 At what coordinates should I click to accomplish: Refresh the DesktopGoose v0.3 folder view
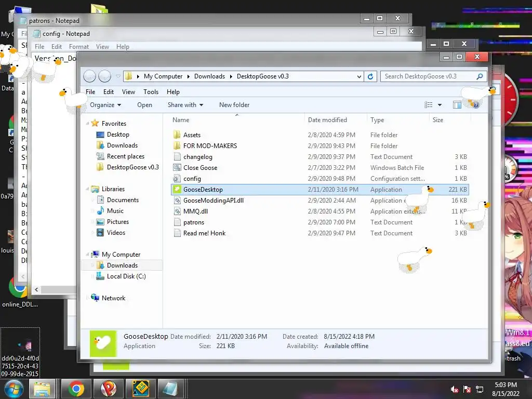click(x=370, y=76)
